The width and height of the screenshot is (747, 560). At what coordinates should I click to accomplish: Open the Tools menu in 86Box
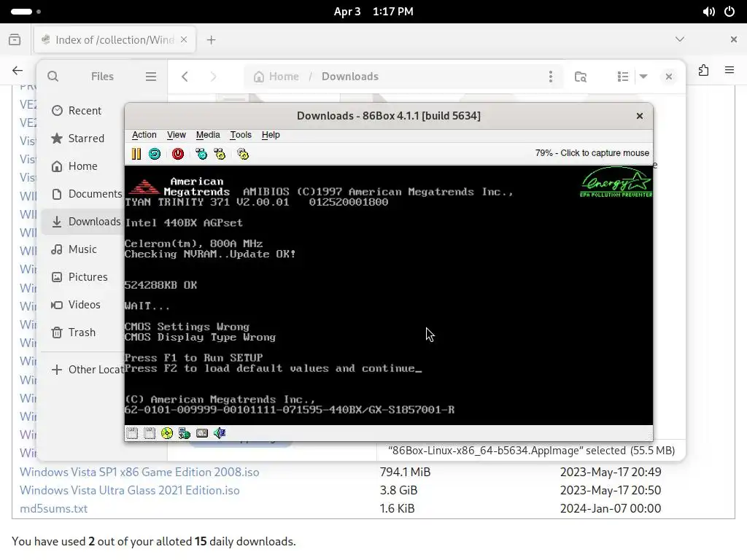[241, 135]
